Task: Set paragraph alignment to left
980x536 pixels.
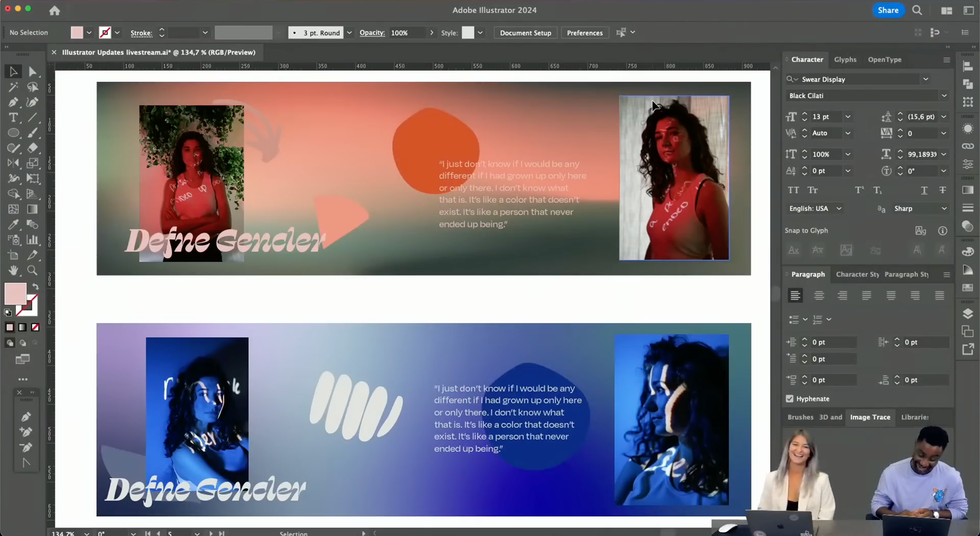Action: pos(795,295)
